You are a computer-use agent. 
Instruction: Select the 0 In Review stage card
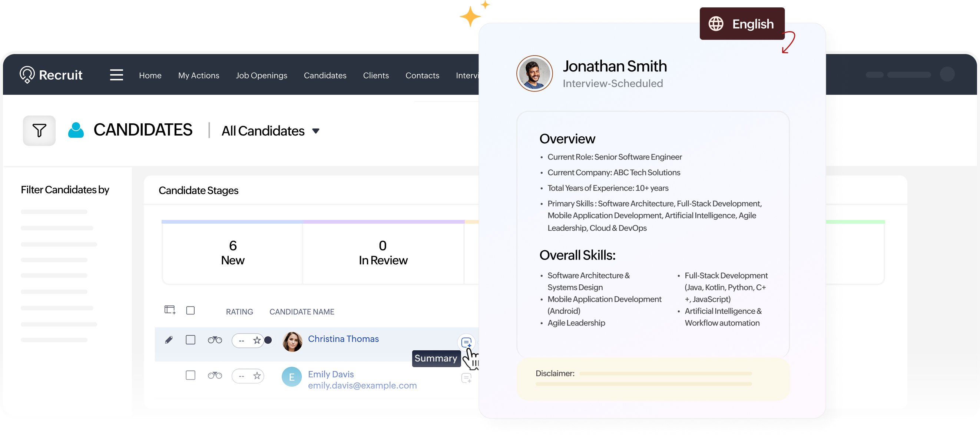(x=383, y=253)
